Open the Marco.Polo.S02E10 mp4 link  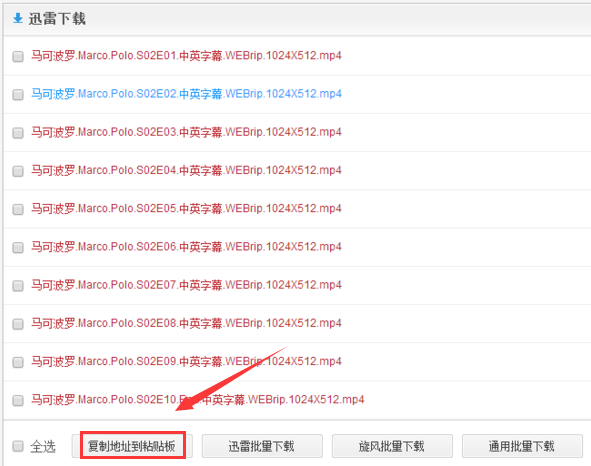click(198, 400)
